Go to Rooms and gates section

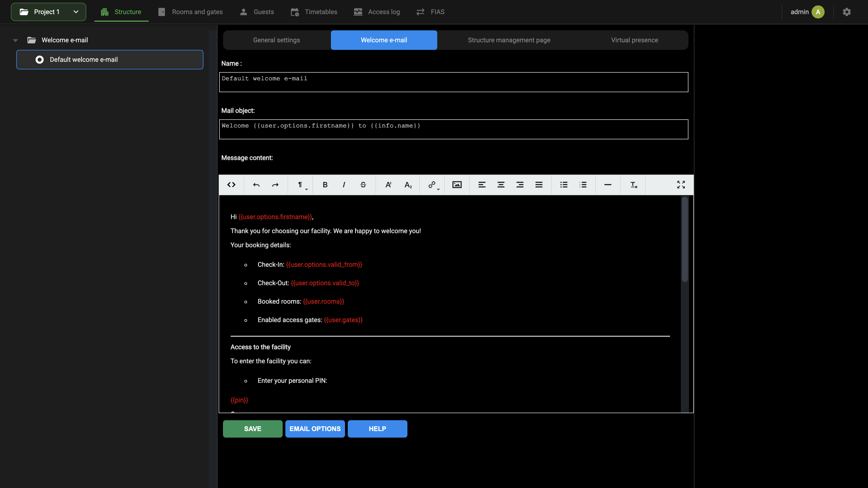pos(190,12)
